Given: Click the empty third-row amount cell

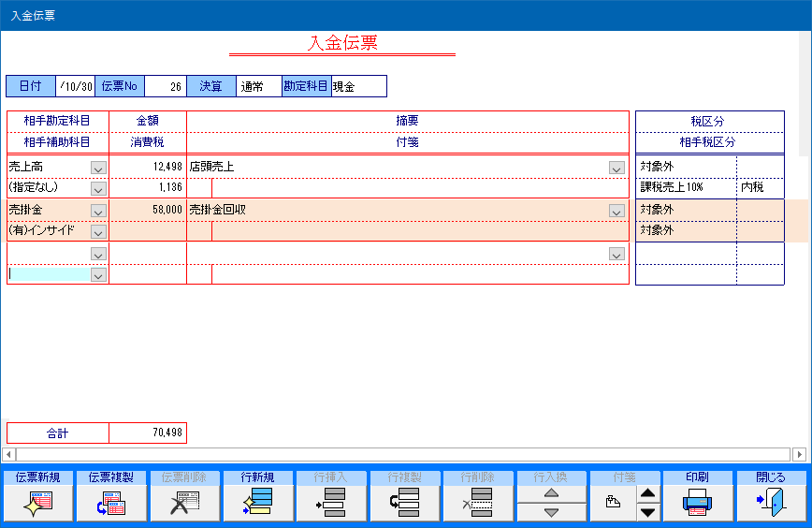Looking at the screenshot, I should click(x=148, y=254).
